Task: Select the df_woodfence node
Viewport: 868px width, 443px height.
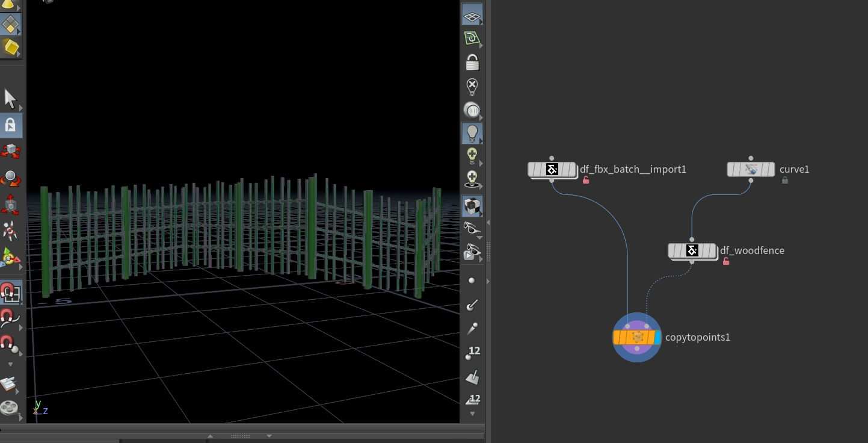Action: (x=692, y=251)
